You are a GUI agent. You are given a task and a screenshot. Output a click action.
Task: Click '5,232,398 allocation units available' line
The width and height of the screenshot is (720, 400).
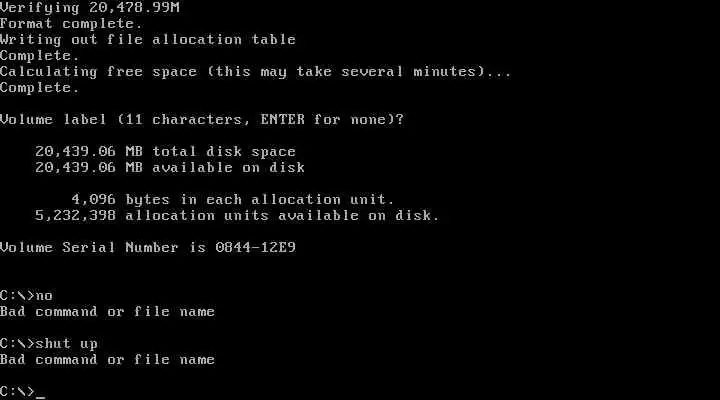pyautogui.click(x=237, y=216)
